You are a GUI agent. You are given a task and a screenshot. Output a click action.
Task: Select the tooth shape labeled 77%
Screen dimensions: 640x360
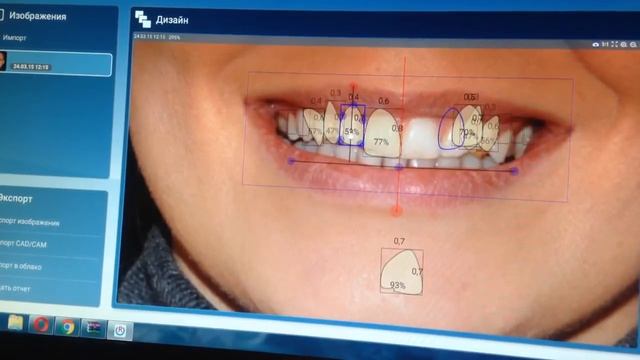(382, 133)
